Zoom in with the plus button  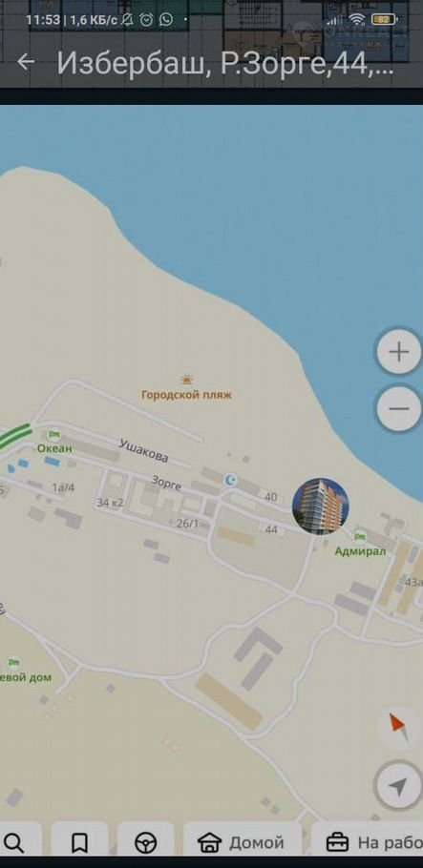(399, 352)
